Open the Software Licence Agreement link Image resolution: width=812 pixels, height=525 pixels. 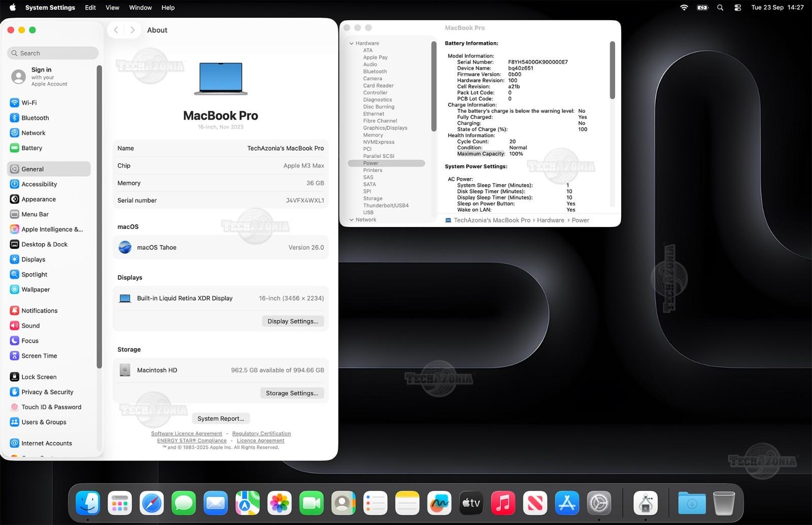[186, 434]
